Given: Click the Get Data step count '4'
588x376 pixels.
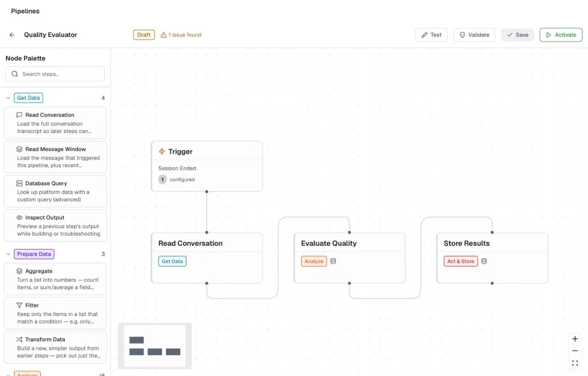Looking at the screenshot, I should coord(103,98).
